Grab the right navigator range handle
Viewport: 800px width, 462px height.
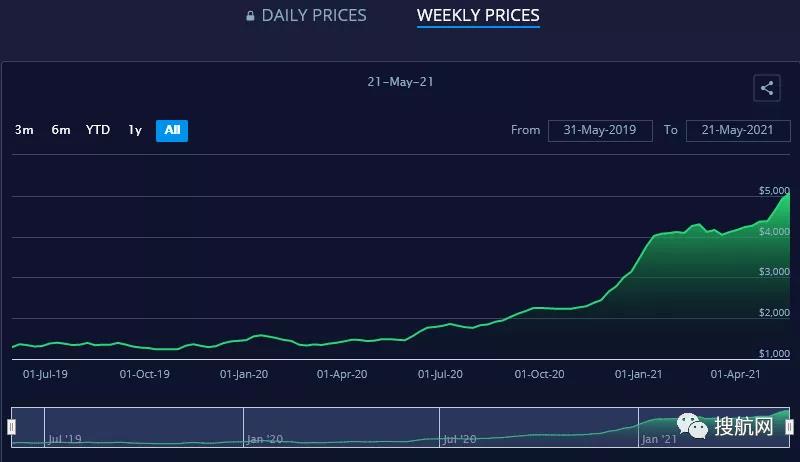tap(789, 427)
